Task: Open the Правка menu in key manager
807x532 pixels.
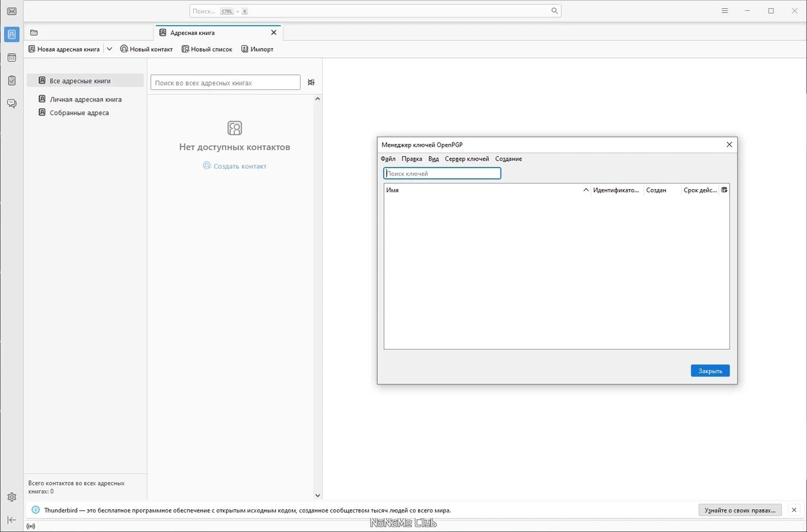Action: pyautogui.click(x=412, y=159)
